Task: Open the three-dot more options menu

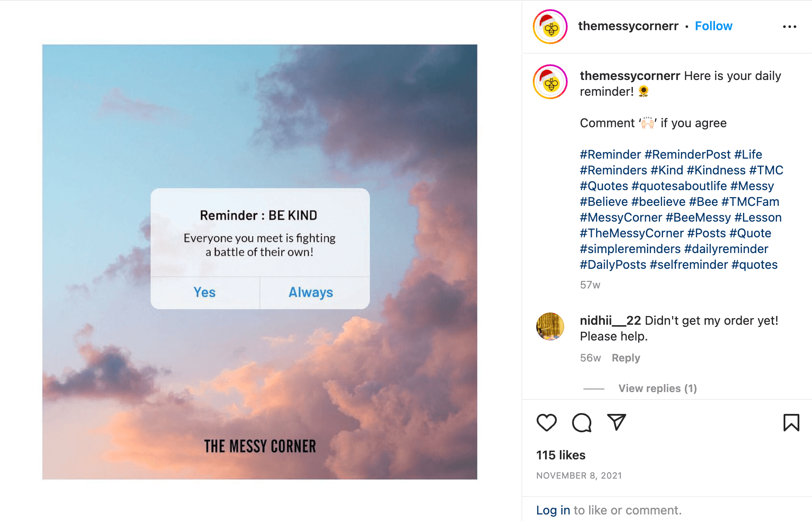Action: tap(789, 27)
